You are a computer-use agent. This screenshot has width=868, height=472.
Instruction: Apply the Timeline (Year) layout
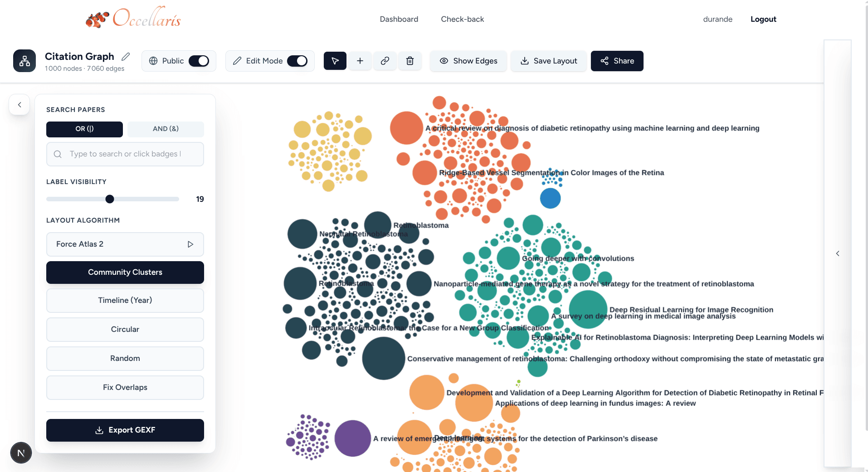coord(125,300)
